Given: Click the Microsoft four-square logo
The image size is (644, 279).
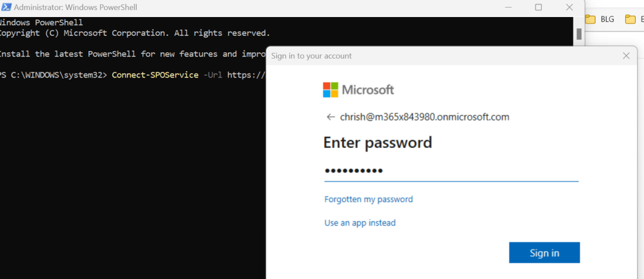Looking at the screenshot, I should point(330,90).
